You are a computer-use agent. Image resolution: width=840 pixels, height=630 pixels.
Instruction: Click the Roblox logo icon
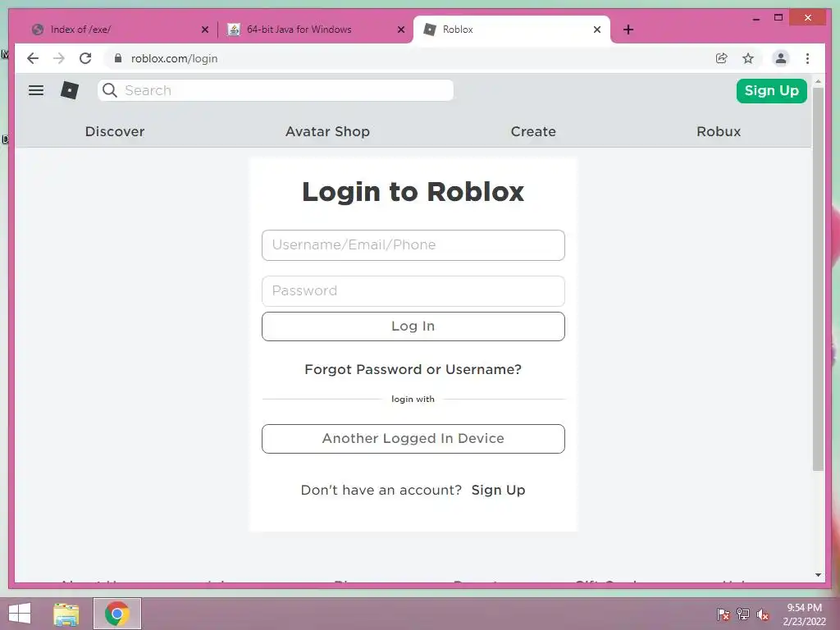(x=70, y=90)
